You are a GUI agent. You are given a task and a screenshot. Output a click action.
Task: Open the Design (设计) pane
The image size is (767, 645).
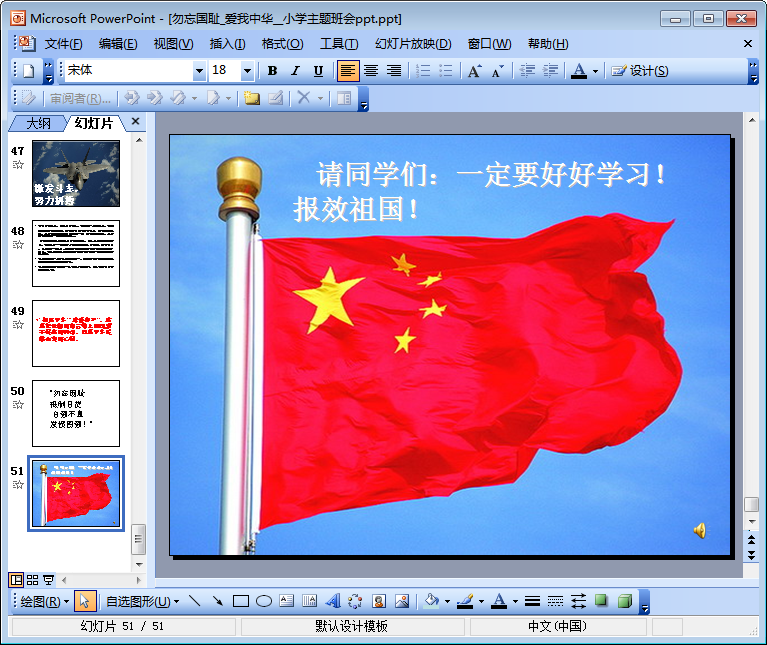(640, 71)
